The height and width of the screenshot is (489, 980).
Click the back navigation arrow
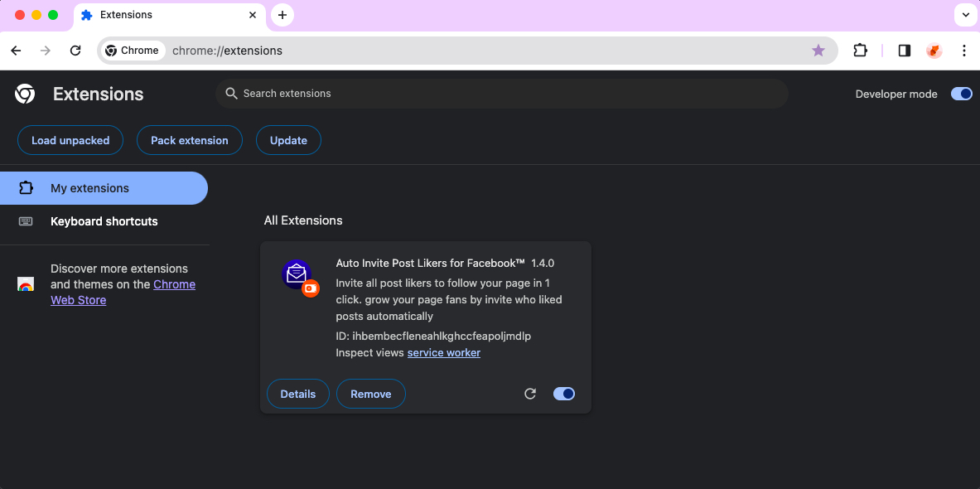pyautogui.click(x=16, y=51)
